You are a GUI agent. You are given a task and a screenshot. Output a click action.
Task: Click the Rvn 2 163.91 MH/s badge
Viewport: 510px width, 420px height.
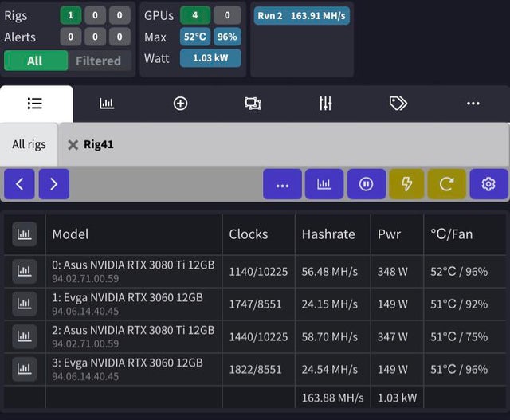[x=302, y=16]
